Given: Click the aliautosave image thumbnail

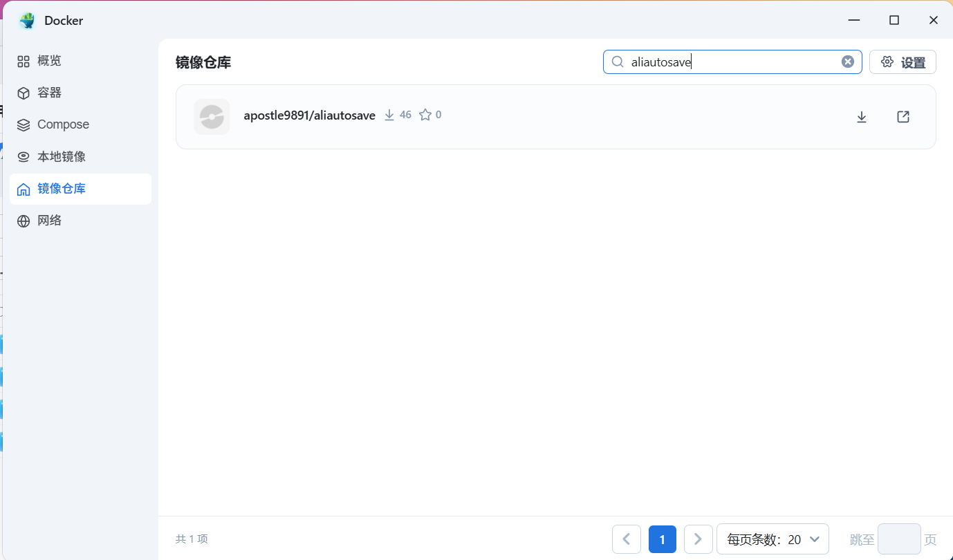Looking at the screenshot, I should click(x=212, y=117).
